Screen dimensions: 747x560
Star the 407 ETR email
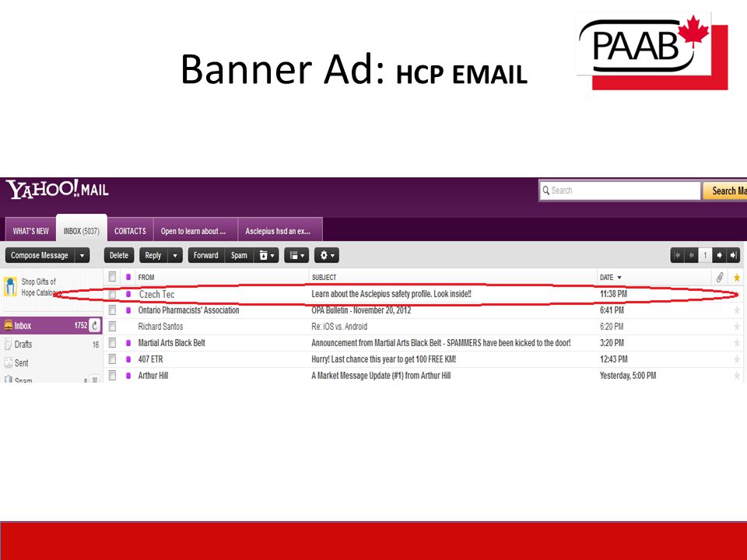(x=737, y=359)
